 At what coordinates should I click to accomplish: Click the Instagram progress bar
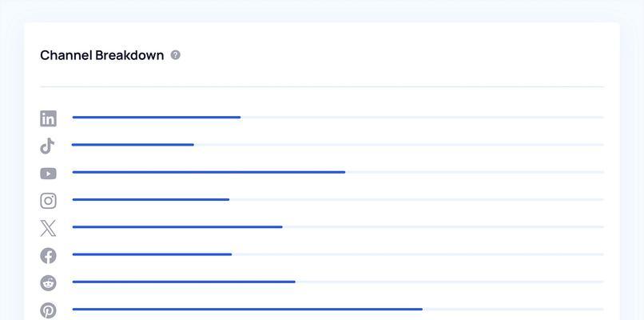[x=338, y=199]
